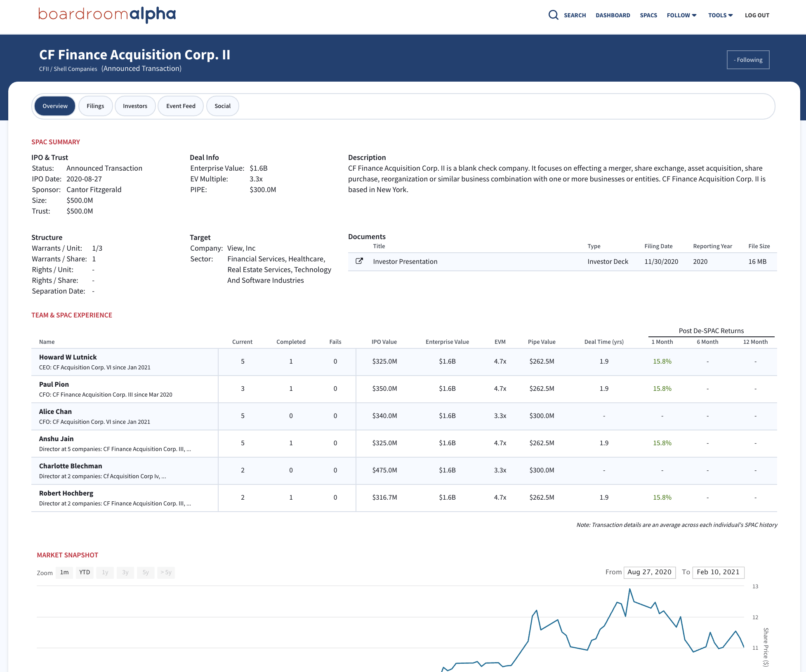Click the Enterprise Value column header
The width and height of the screenshot is (806, 672).
(447, 342)
